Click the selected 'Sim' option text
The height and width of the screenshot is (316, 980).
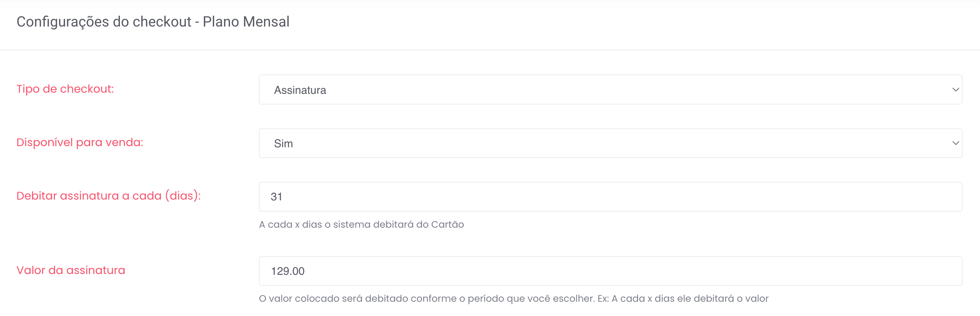pos(283,144)
